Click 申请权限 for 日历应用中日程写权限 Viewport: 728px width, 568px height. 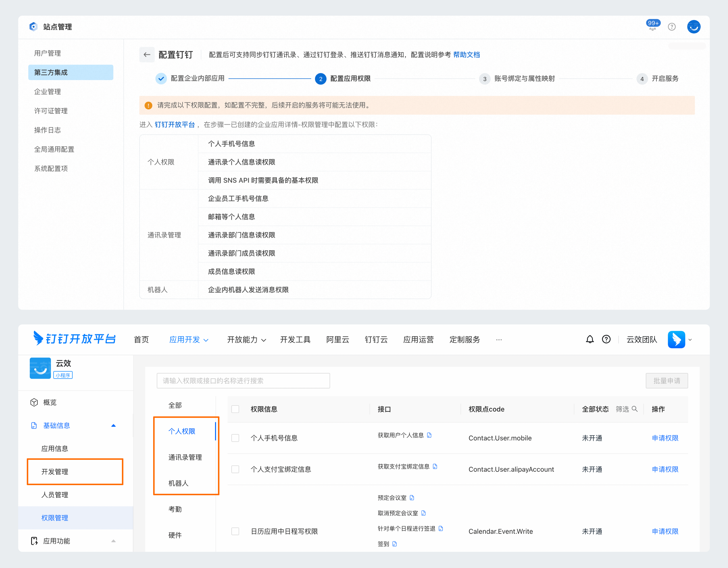tap(665, 531)
